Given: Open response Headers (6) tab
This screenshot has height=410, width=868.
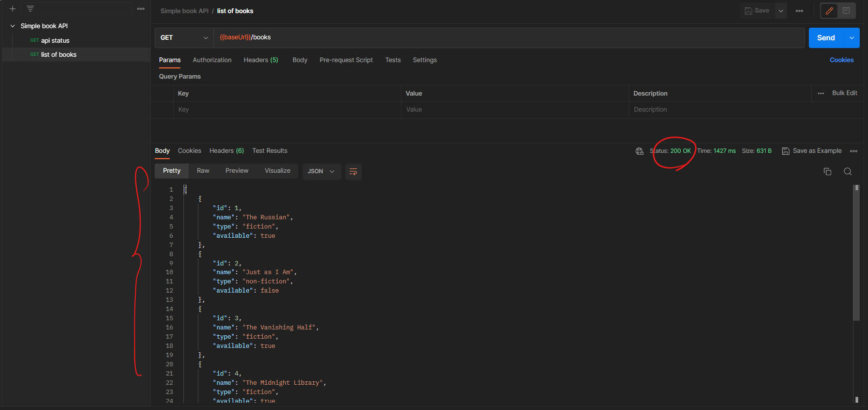Looking at the screenshot, I should point(226,151).
